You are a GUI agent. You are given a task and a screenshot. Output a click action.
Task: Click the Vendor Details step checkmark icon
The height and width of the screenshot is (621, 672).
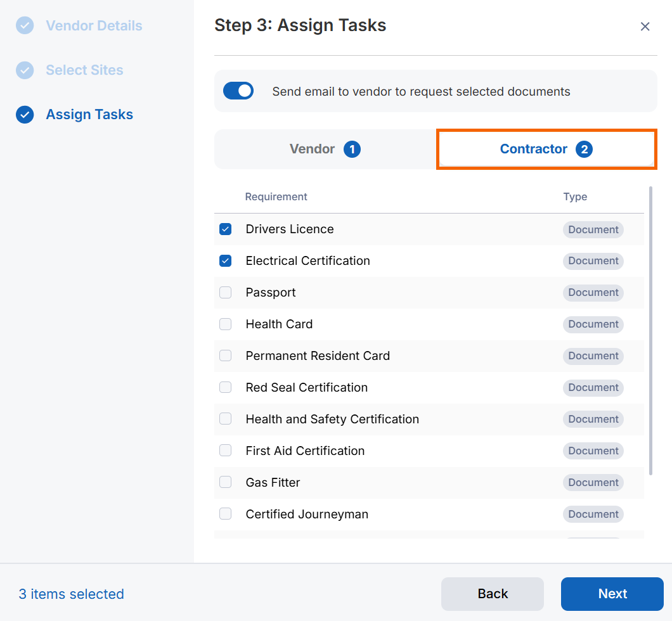(25, 26)
